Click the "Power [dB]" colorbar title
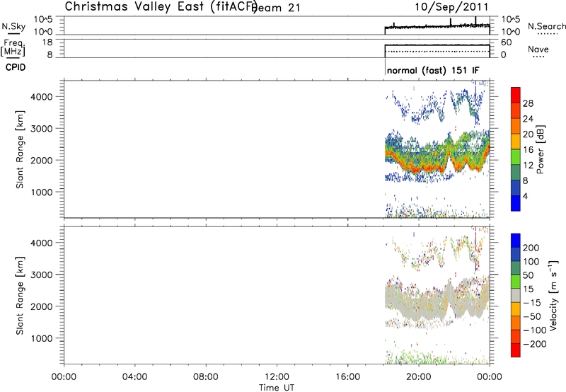Image resolution: width=566 pixels, height=392 pixels. (540, 149)
